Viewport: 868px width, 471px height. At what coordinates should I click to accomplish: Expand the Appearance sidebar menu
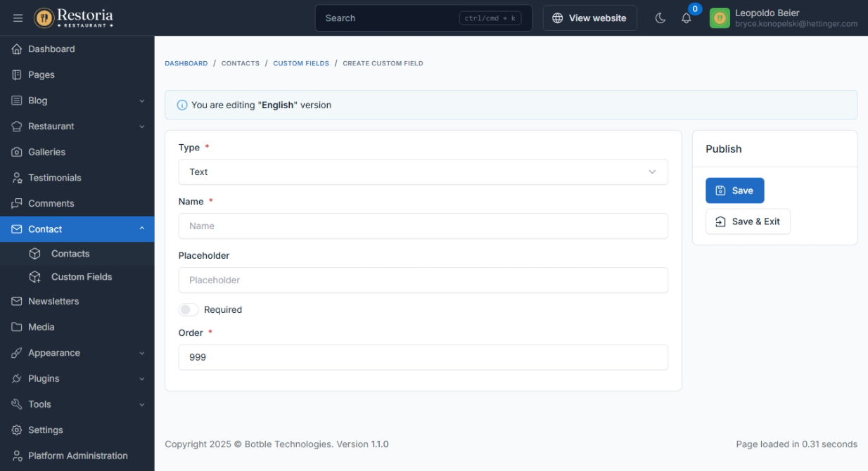[x=77, y=353]
